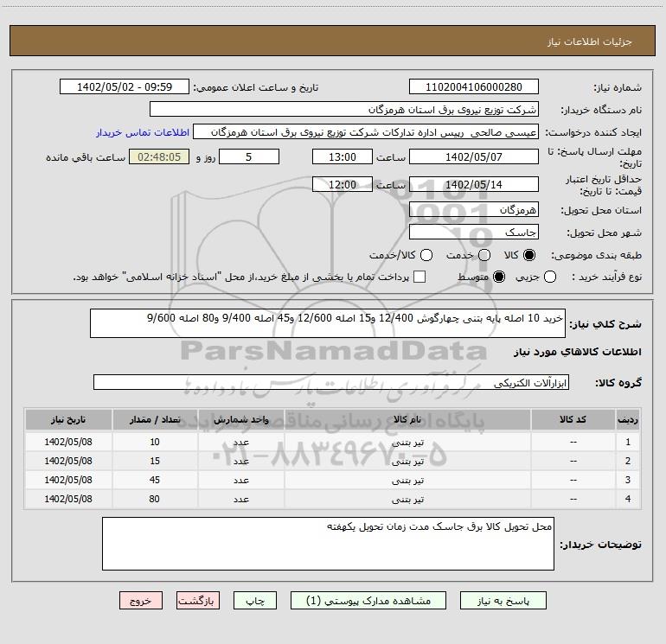Click the کد کالا column header
This screenshot has width=666, height=644.
point(573,419)
